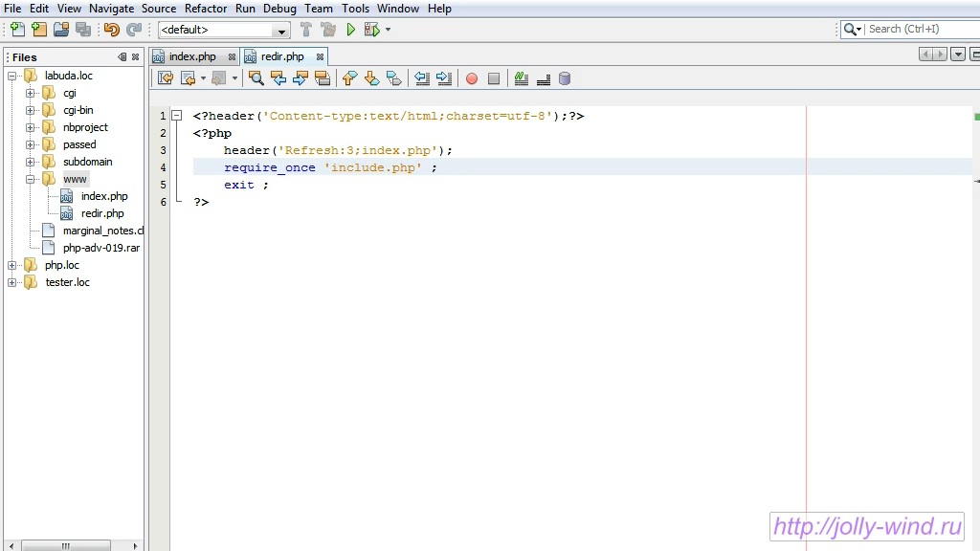The height and width of the screenshot is (551, 980).
Task: Open the Forward navigation history dropdown arrow
Action: [x=235, y=78]
